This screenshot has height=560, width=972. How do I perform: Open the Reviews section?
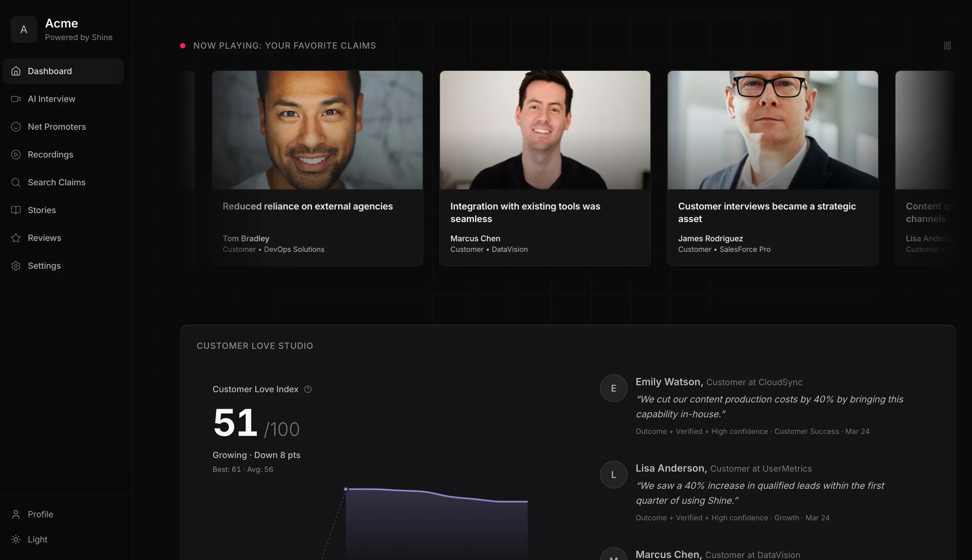(63, 238)
